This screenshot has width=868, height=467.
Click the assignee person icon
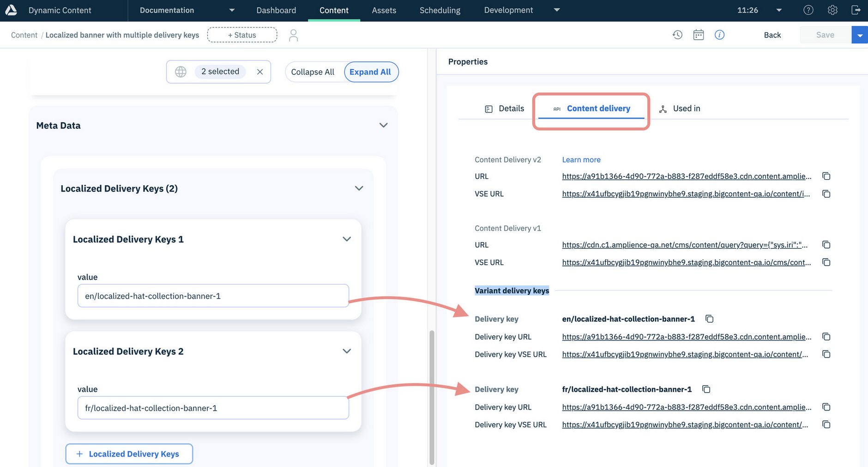pos(293,35)
